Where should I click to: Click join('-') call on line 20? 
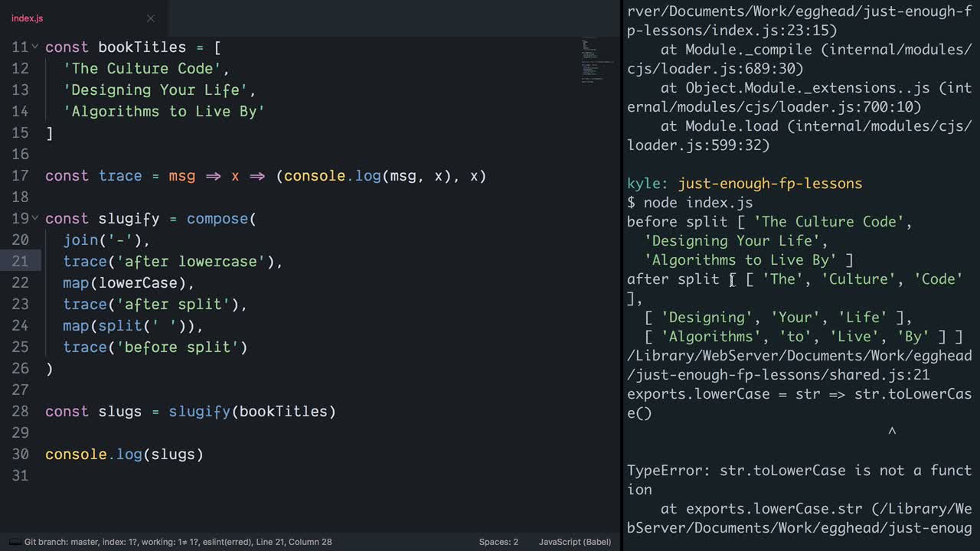(x=106, y=240)
